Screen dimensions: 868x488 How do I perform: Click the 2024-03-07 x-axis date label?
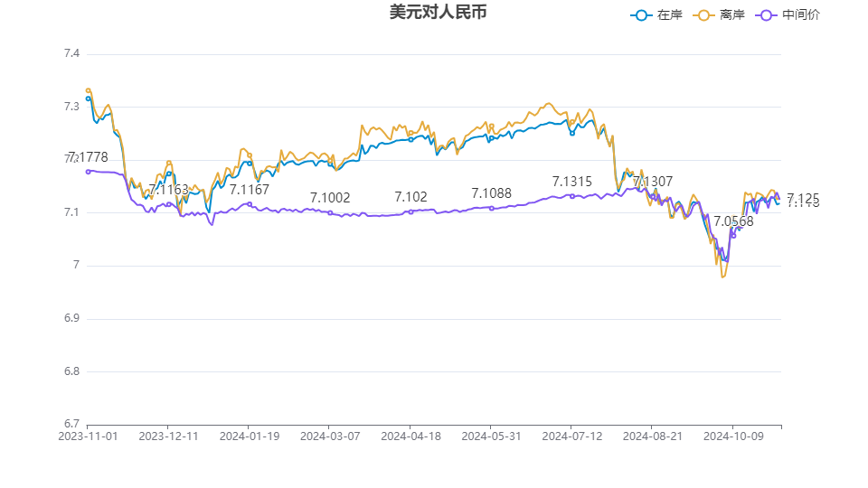330,436
